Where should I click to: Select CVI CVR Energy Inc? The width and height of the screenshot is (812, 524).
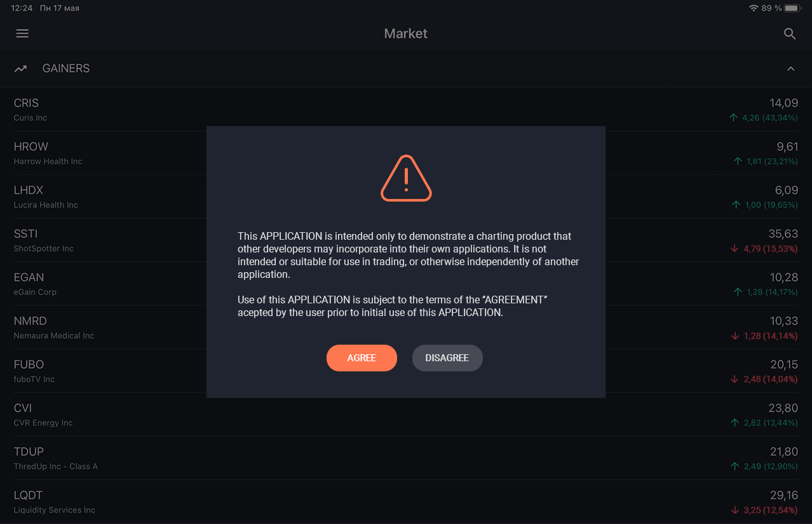tap(406, 415)
